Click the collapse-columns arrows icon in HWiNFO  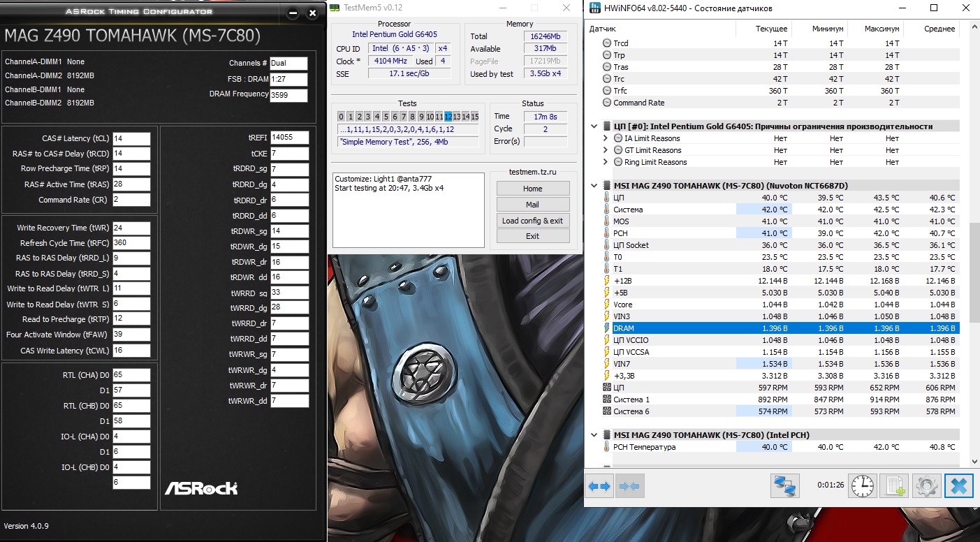tap(629, 485)
